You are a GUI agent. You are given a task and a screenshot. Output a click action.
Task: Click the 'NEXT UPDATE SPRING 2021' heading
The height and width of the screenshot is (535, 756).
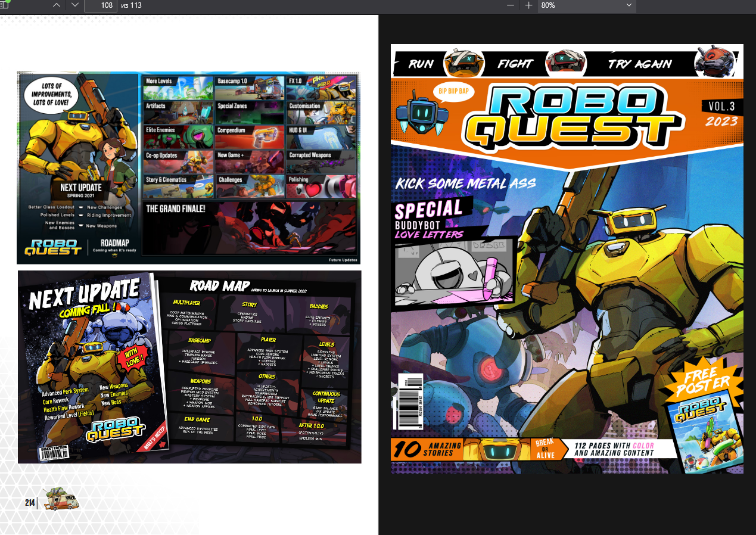click(81, 190)
